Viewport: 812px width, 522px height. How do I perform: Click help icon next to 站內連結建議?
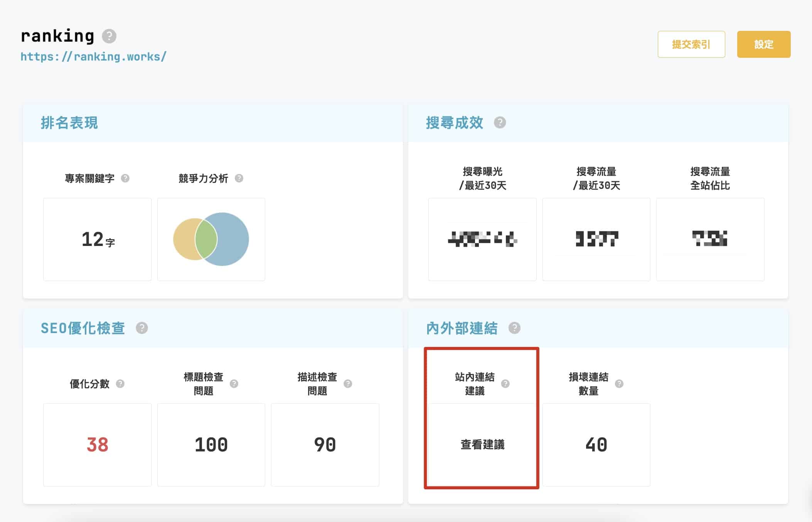(x=505, y=384)
